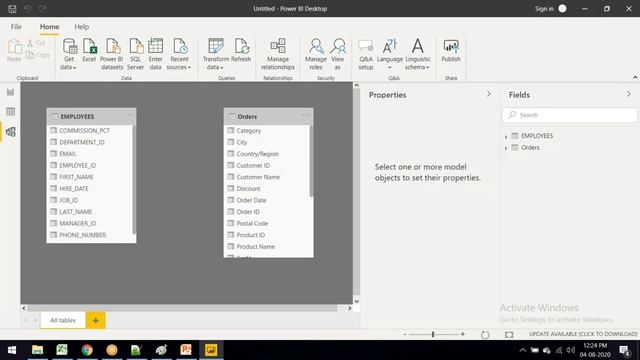Publish the report
This screenshot has height=360, width=640.
coord(451,51)
